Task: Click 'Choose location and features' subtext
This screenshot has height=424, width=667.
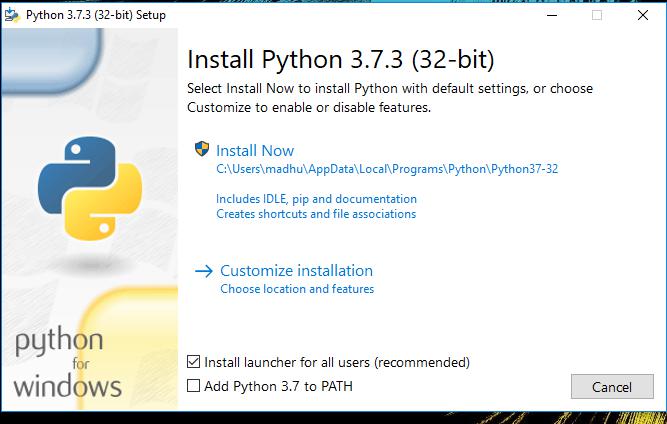Action: (297, 289)
